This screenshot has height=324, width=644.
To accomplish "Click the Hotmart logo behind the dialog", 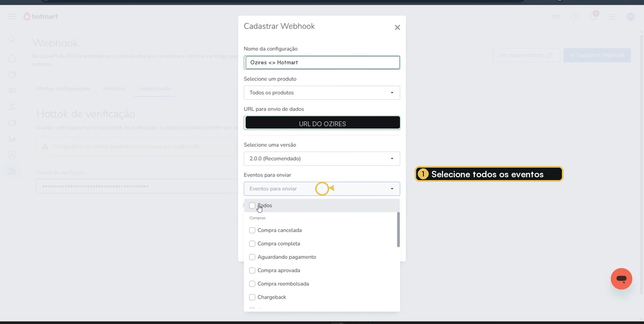I will [x=41, y=16].
